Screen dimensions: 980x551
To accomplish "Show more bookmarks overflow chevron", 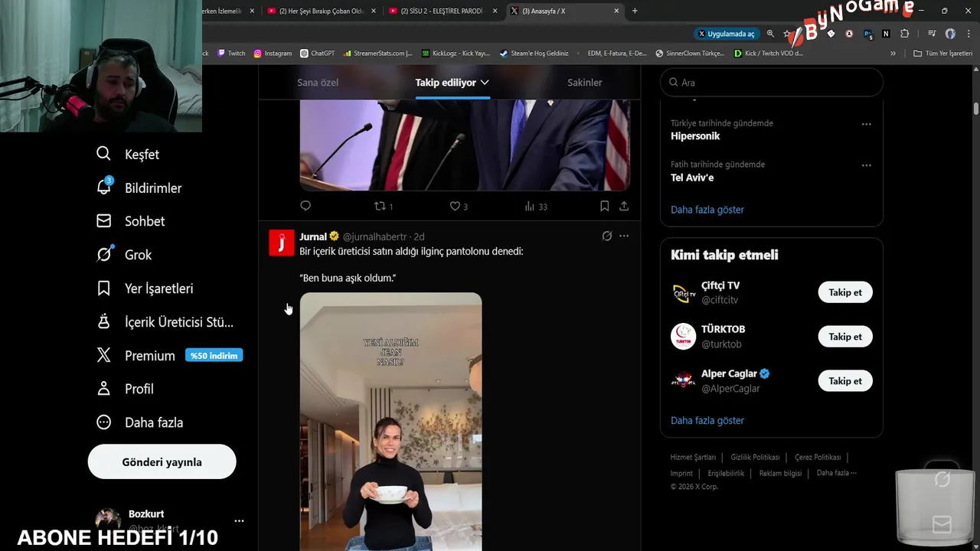I will 893,54.
